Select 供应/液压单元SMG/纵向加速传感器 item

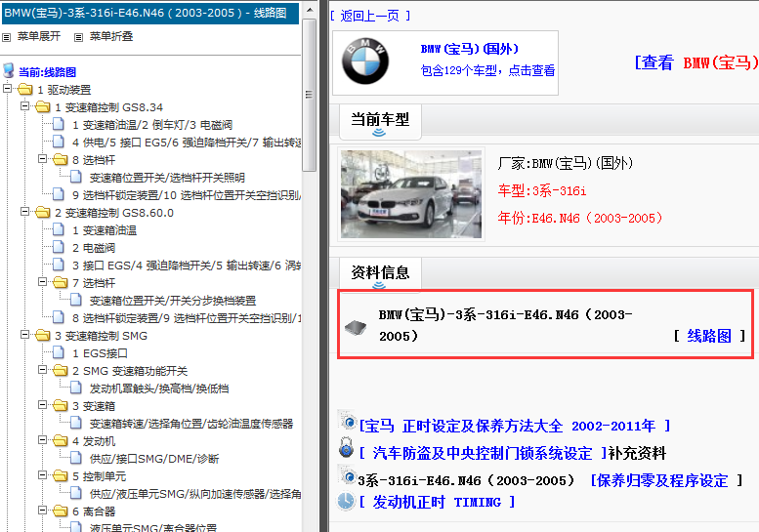[x=195, y=494]
